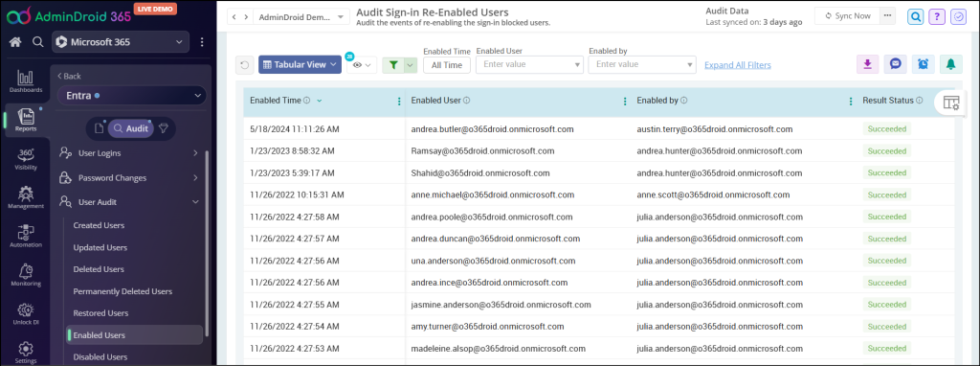Open Settings in the left rail
Image resolution: width=980 pixels, height=366 pixels.
click(x=26, y=353)
